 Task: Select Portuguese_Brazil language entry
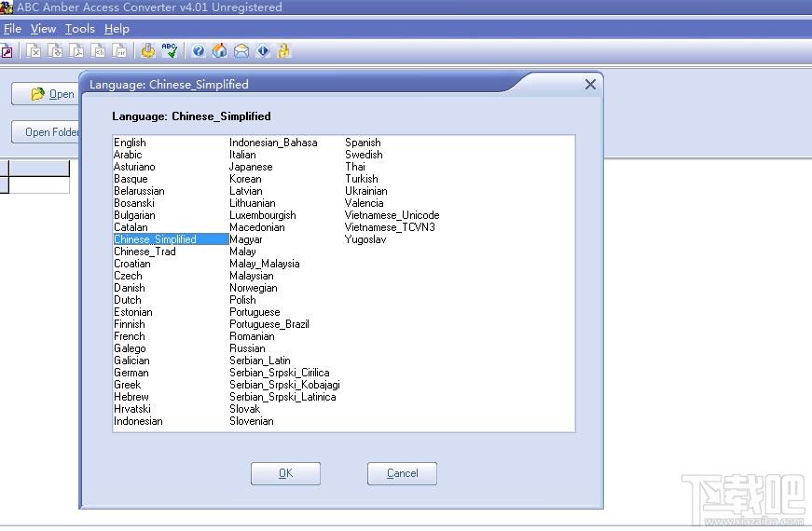click(x=269, y=324)
